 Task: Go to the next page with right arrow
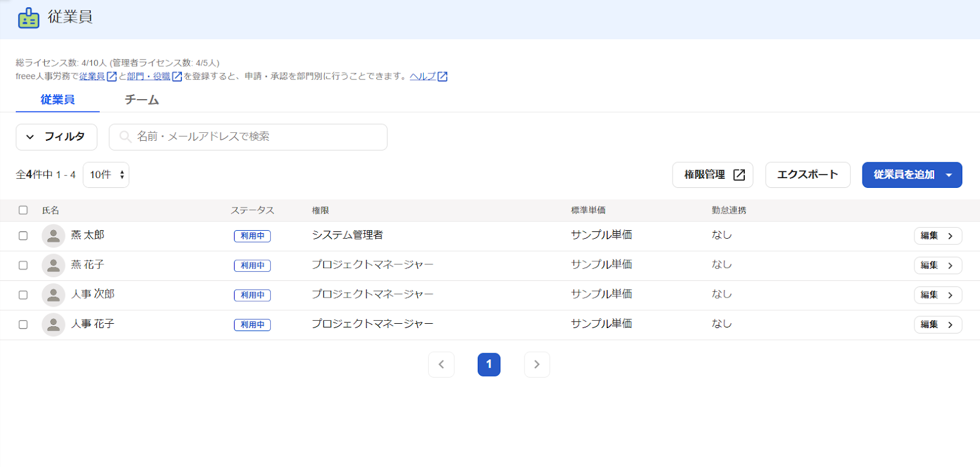click(537, 364)
